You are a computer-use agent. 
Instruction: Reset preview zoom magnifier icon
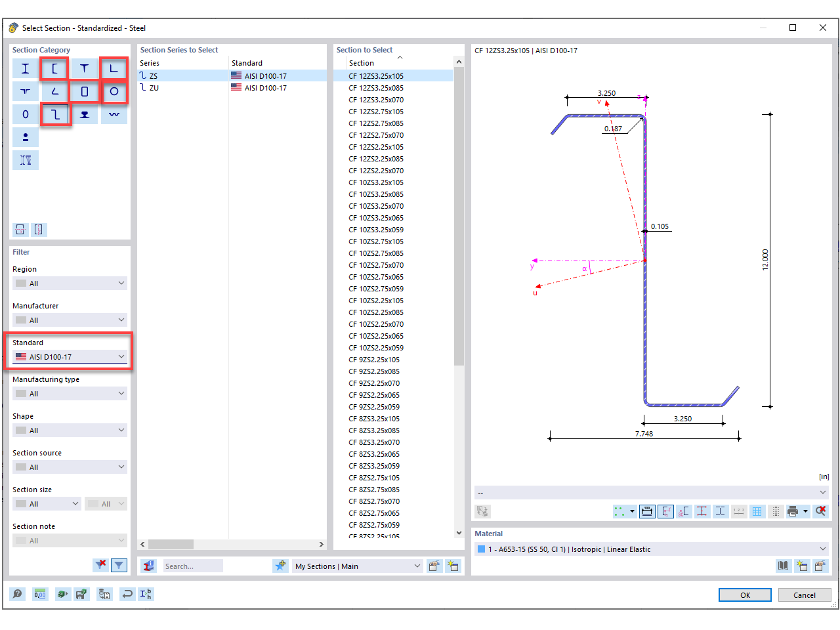[x=820, y=511]
